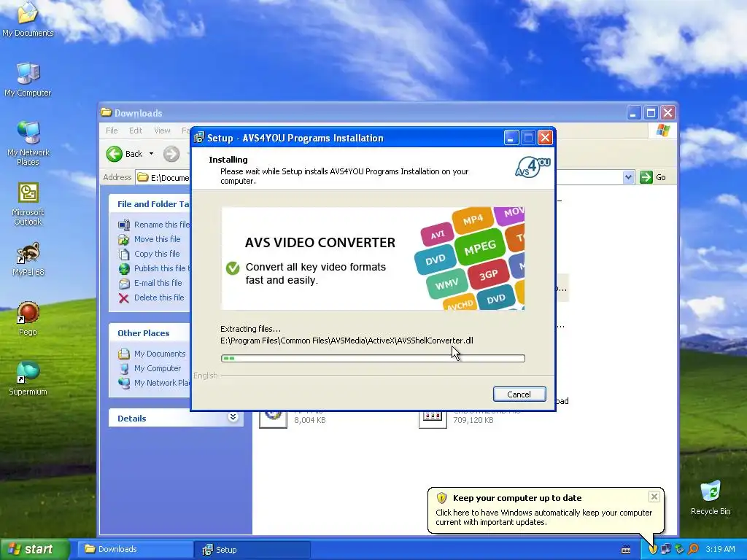Launch MyPal 68 browser shortcut
Viewport: 747px width, 560px height.
click(x=28, y=260)
